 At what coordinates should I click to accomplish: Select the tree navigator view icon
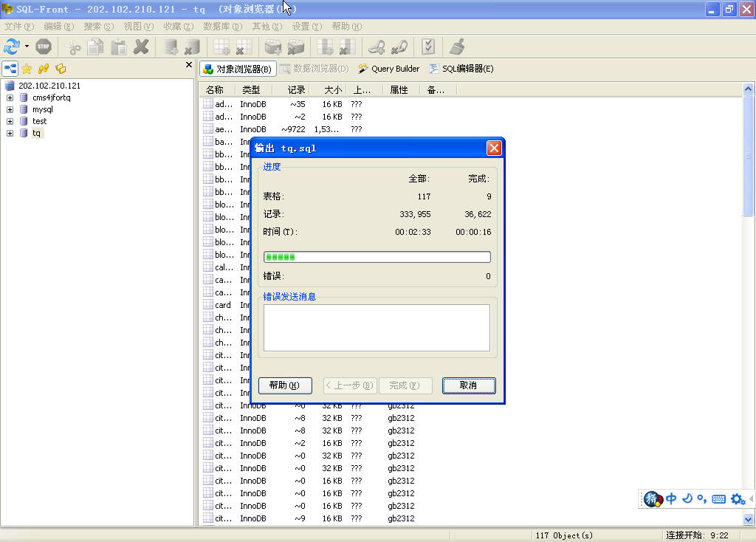point(10,69)
